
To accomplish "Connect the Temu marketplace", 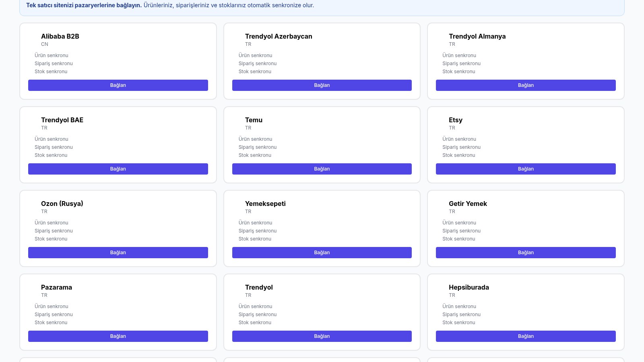I will tap(322, 169).
